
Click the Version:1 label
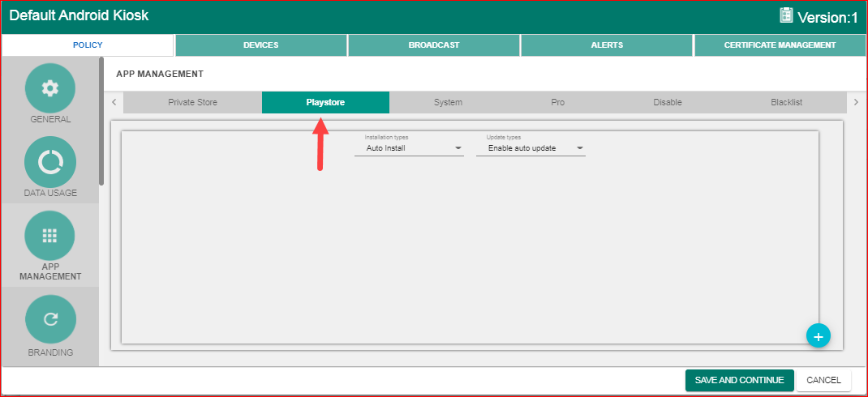click(827, 18)
